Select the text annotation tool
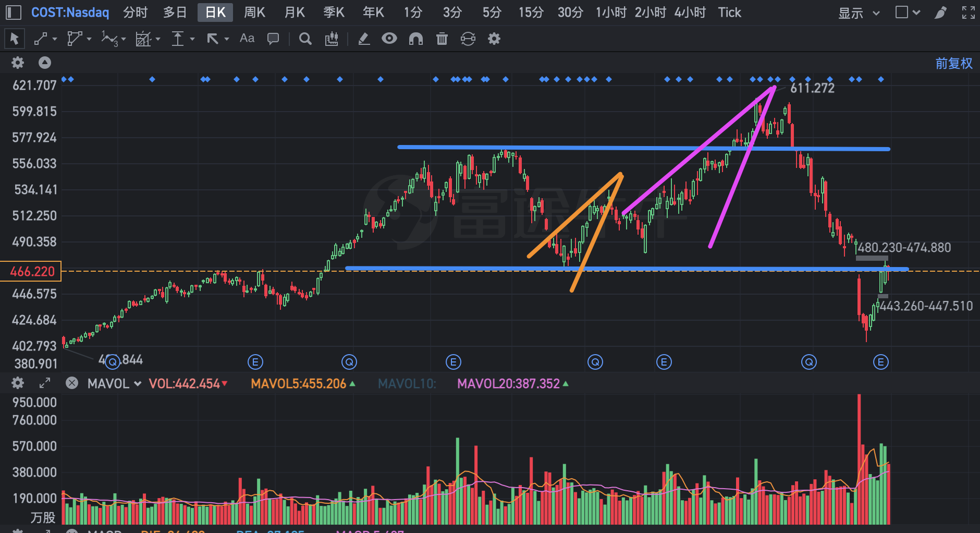Screen dimensions: 980x533 pos(247,38)
